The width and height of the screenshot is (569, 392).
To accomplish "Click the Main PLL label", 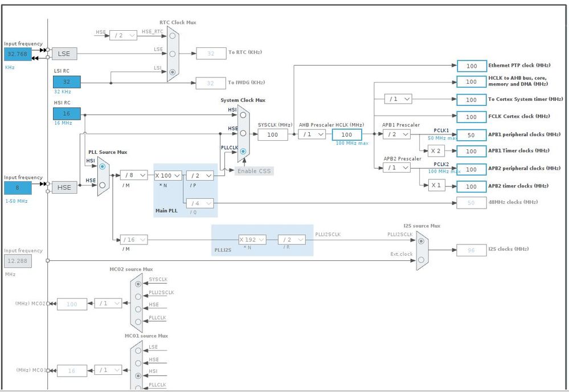I will [166, 210].
